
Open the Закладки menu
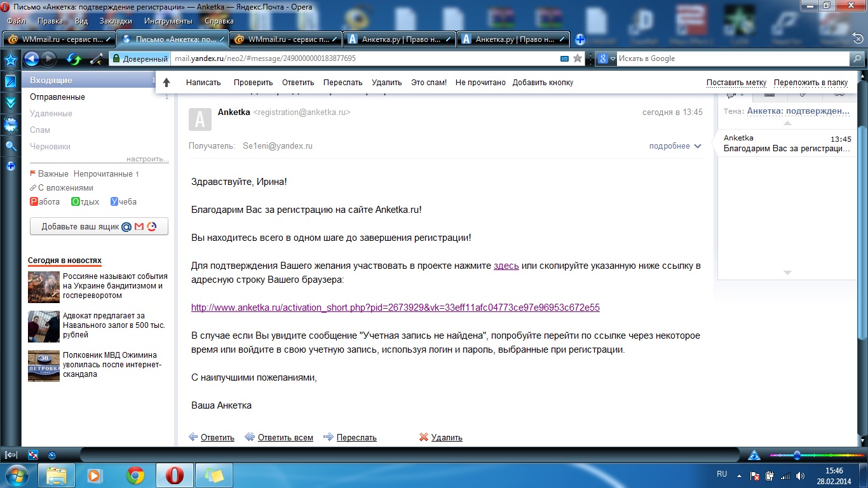116,21
